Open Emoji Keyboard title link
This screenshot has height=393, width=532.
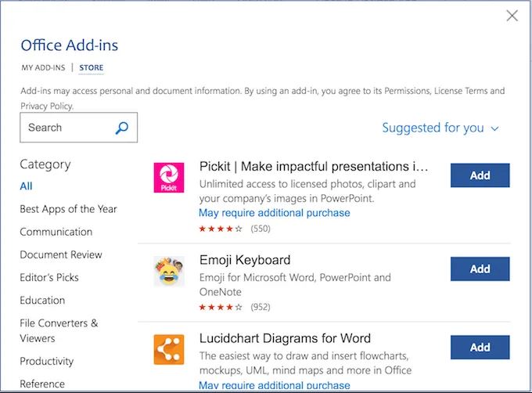[245, 260]
